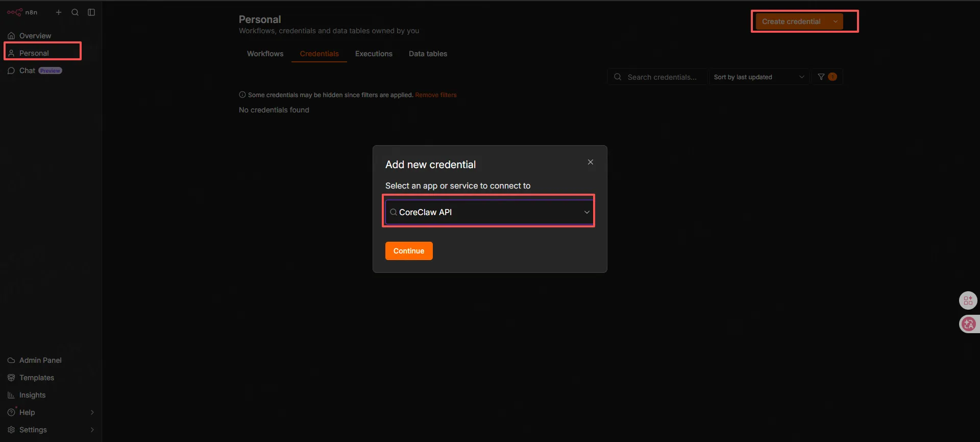Screen dimensions: 980x442
Task: Click the Remove filters link
Action: [x=436, y=95]
